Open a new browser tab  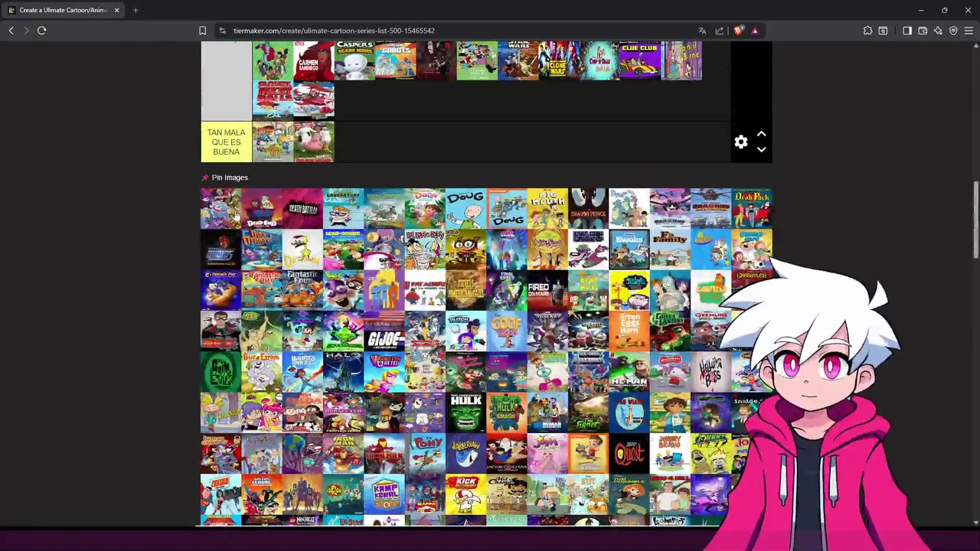click(136, 10)
